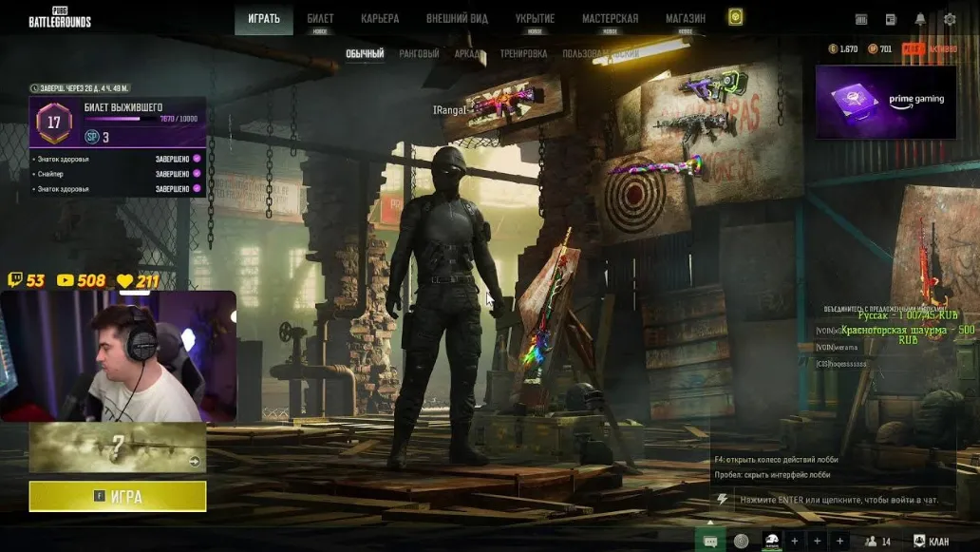Select the РАНГОВЫЙ mode subtab
The image size is (980, 552).
tap(419, 54)
